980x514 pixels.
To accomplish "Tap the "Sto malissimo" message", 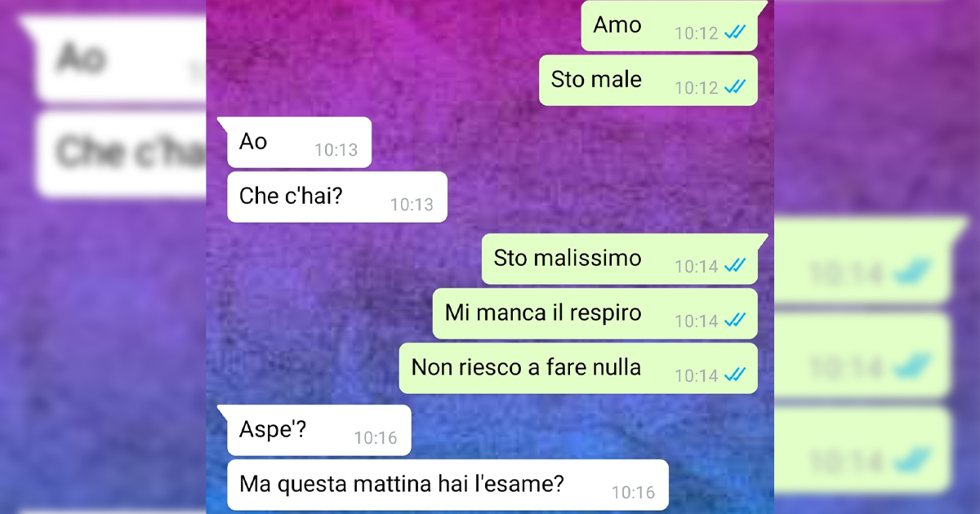I will (x=620, y=259).
